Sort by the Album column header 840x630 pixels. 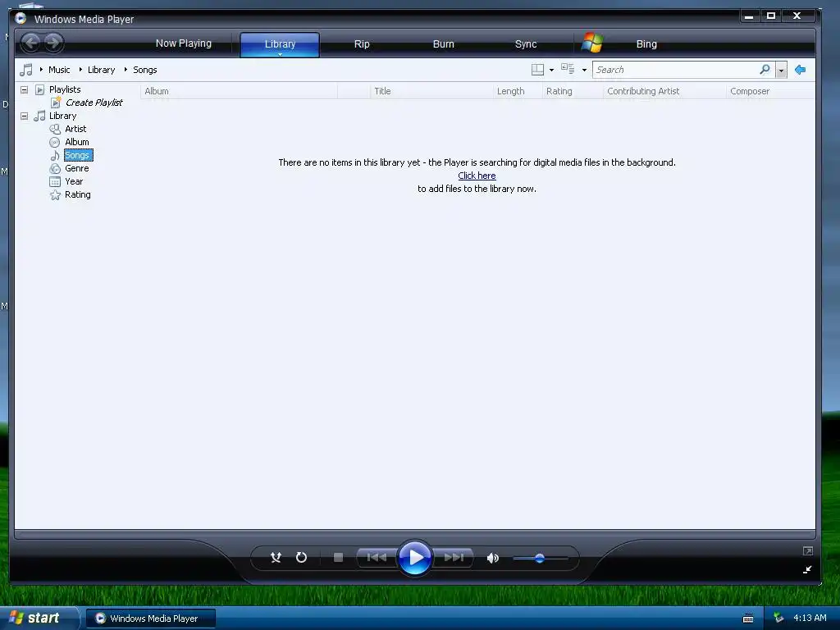coord(239,91)
